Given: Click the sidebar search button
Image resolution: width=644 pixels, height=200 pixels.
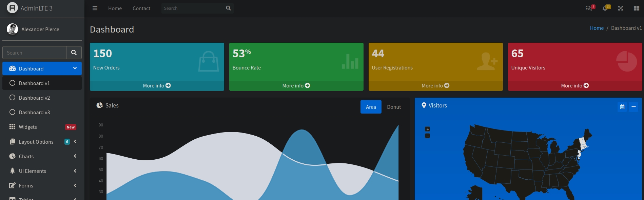Looking at the screenshot, I should 74,53.
